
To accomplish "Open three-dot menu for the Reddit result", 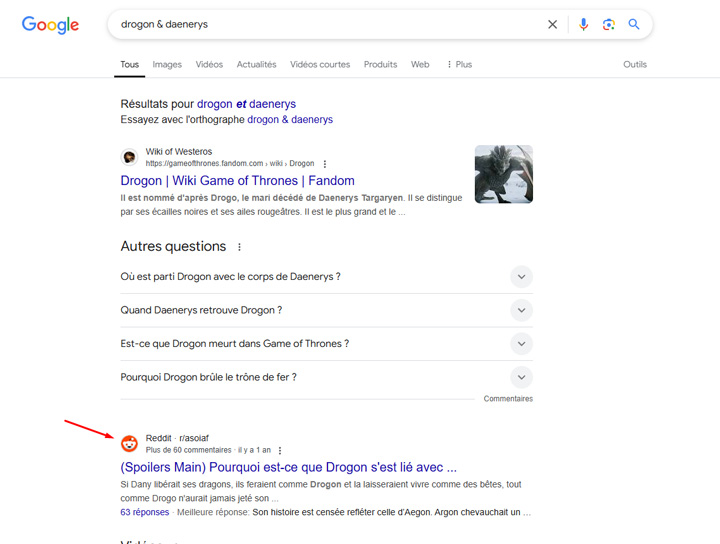I will coord(280,450).
